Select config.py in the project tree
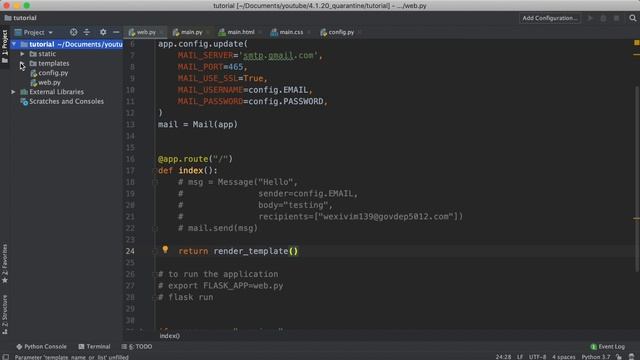 [x=53, y=73]
